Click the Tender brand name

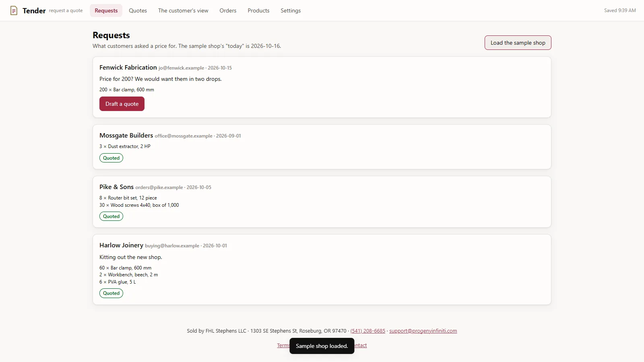pyautogui.click(x=34, y=10)
